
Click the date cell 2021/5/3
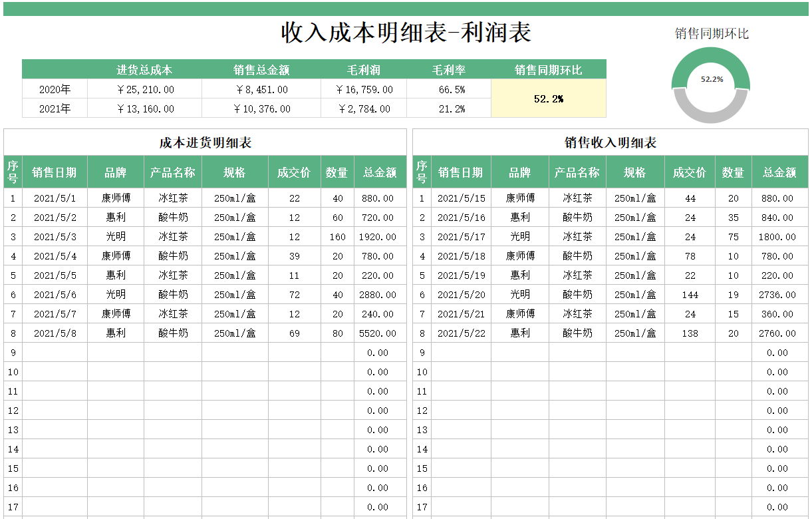(x=55, y=237)
